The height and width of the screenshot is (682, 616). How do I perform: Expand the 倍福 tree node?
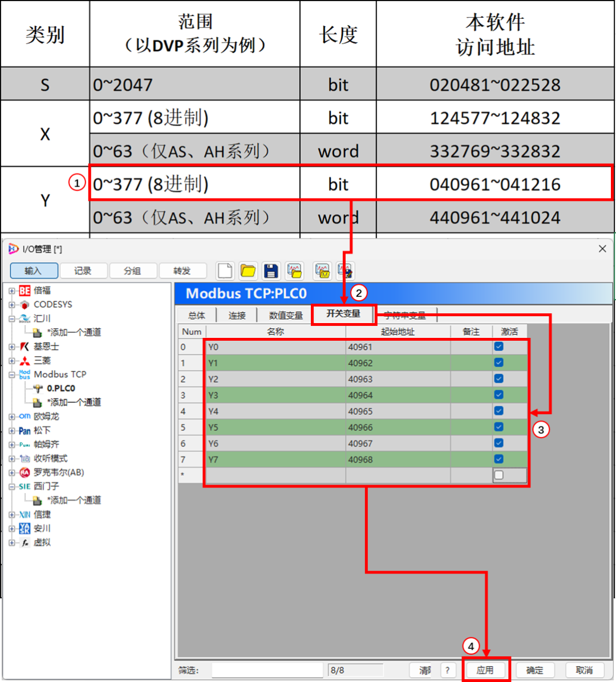pos(12,290)
